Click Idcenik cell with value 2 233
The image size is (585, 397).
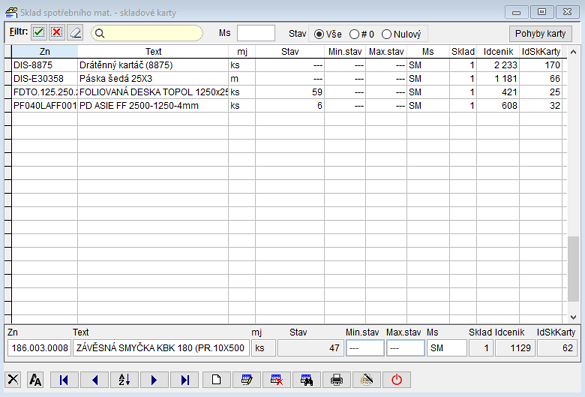[x=498, y=65]
